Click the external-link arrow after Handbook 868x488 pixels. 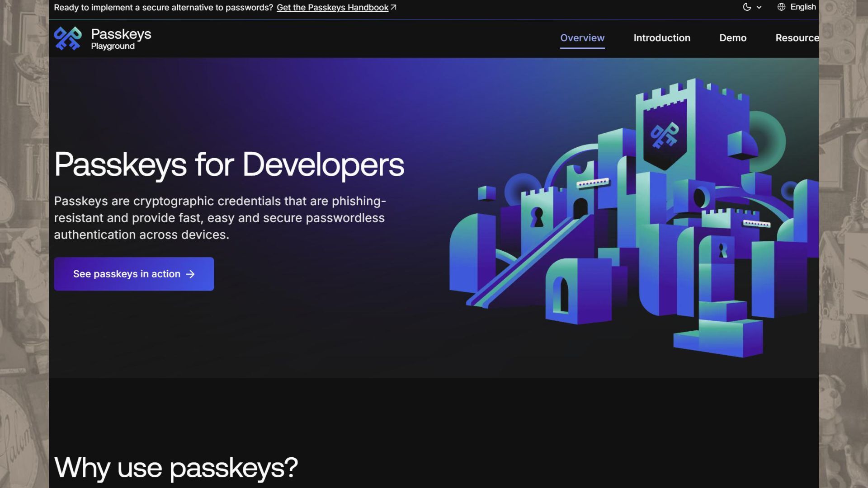coord(393,7)
